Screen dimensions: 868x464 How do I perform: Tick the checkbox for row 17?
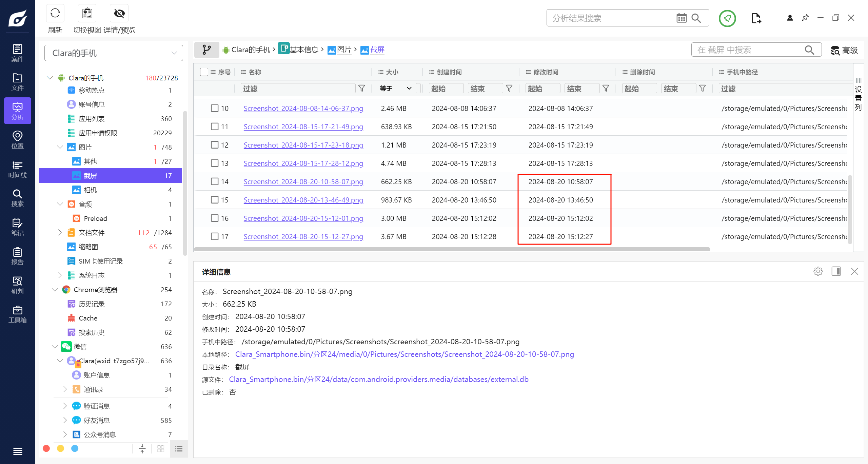coord(215,236)
